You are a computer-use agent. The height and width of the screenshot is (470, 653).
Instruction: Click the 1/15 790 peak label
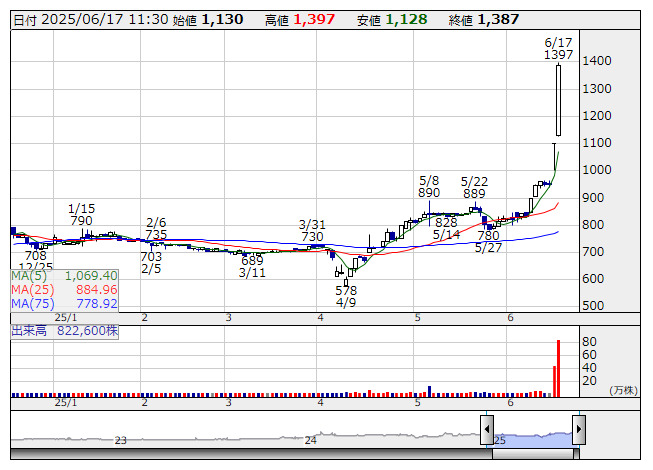point(81,213)
